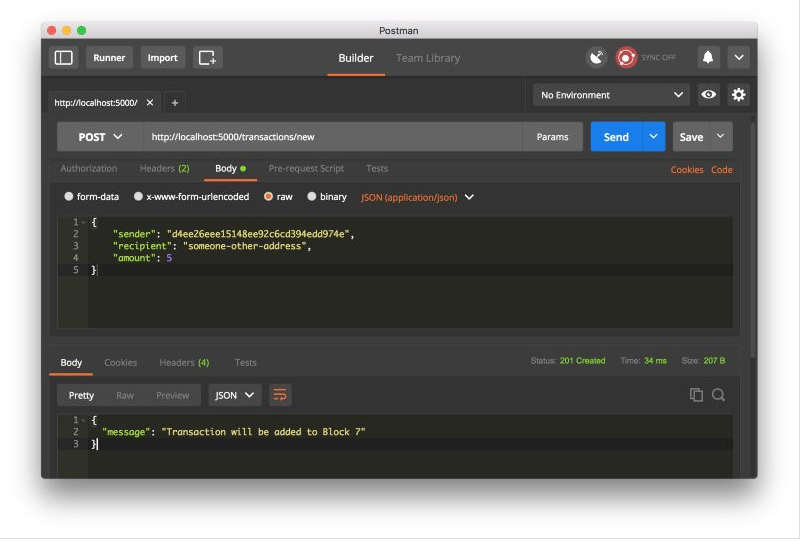Click the Runner button
Image resolution: width=803 pixels, height=544 pixels.
pos(109,57)
